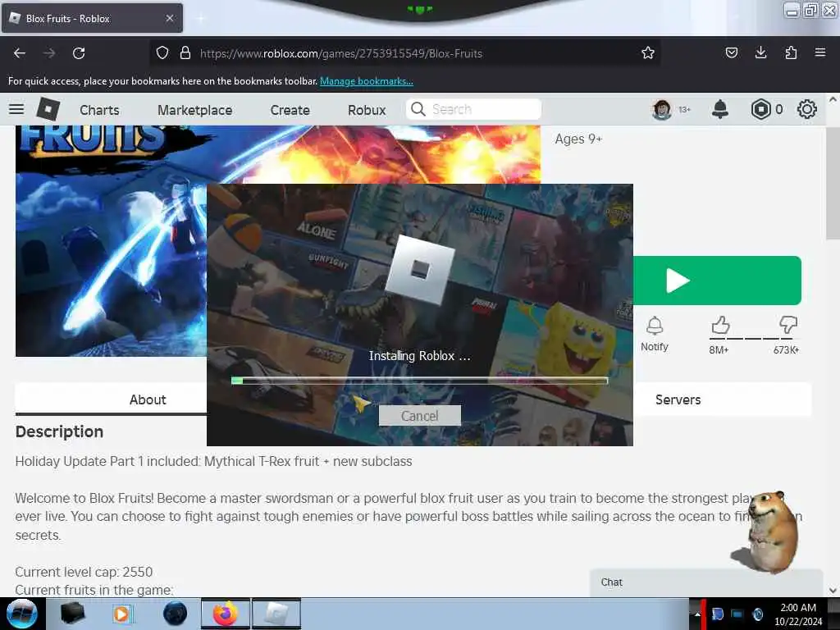Click the Ages 9+ label
Viewport: 840px width, 630px height.
(578, 139)
